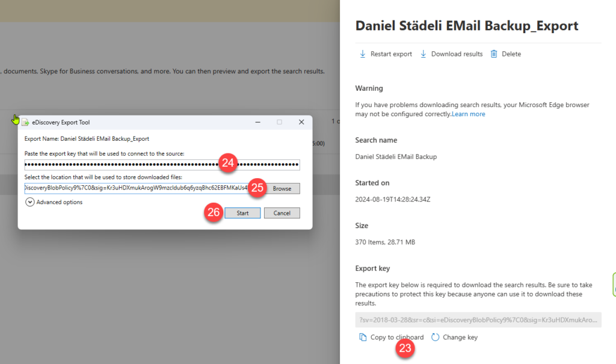Click the red number 23 marker
Screen dimensions: 616x364
click(x=405, y=348)
